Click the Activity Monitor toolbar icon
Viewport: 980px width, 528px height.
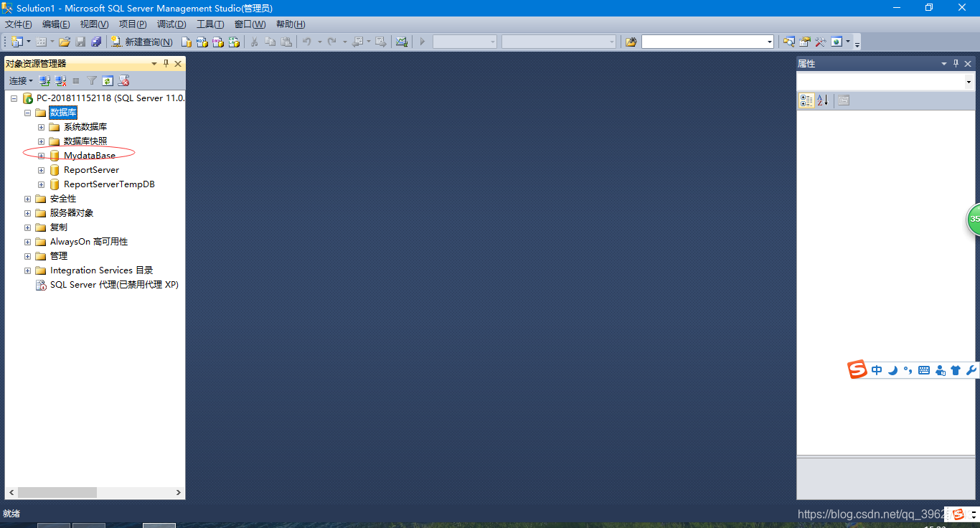pos(402,42)
